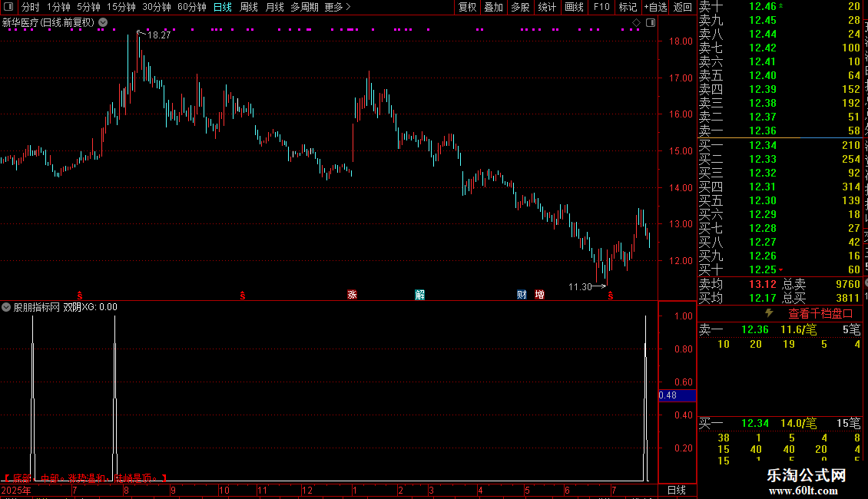Click the 卖一 11.6/笔 queue detail header

point(780,329)
